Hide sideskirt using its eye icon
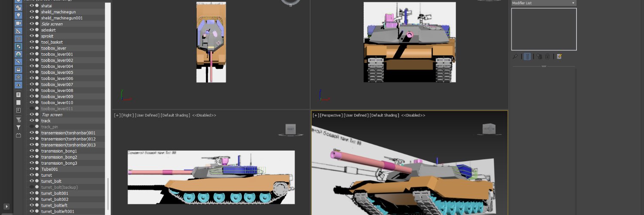 tap(32, 30)
